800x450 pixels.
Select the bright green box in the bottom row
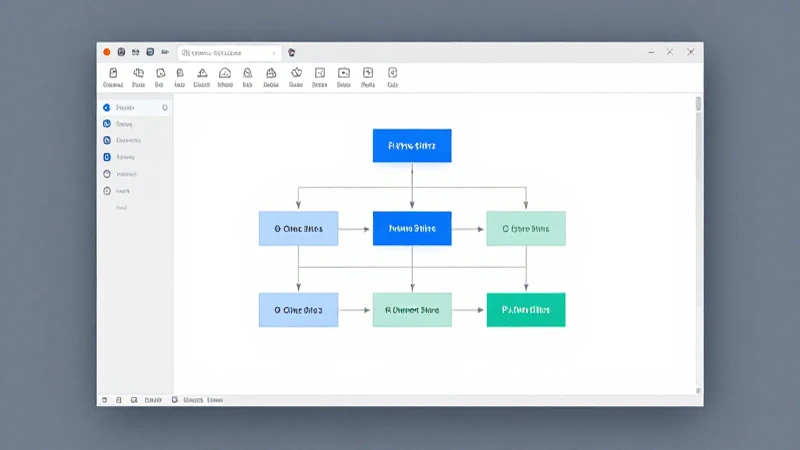pyautogui.click(x=526, y=310)
